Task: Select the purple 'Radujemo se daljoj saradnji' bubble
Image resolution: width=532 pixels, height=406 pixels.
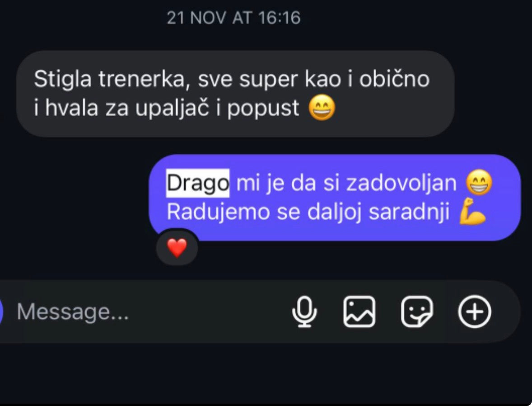Action: click(335, 198)
